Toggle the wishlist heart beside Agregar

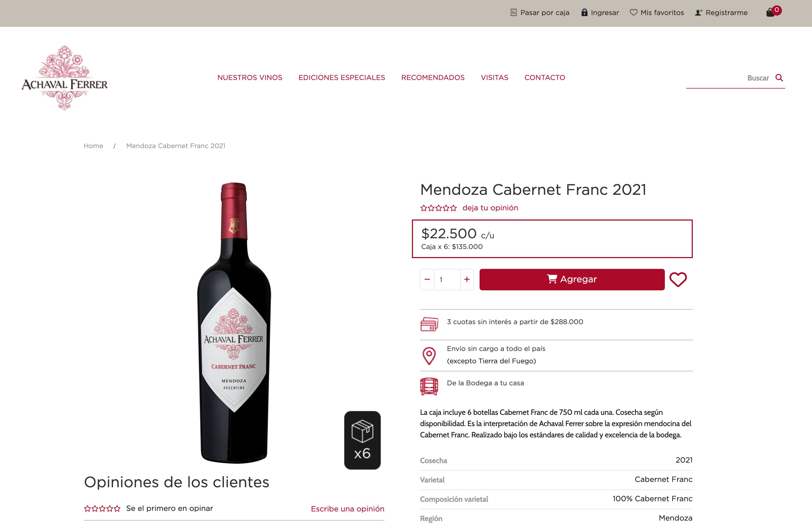click(678, 280)
